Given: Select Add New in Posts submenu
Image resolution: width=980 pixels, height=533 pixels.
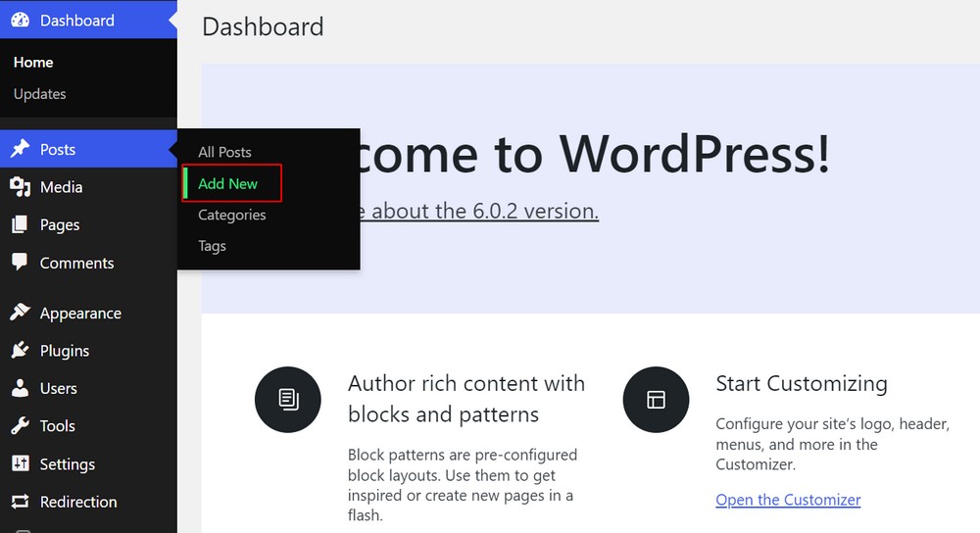Looking at the screenshot, I should (x=227, y=183).
